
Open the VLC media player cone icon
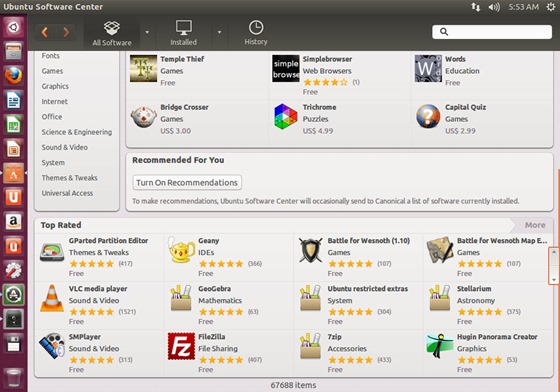coord(52,298)
